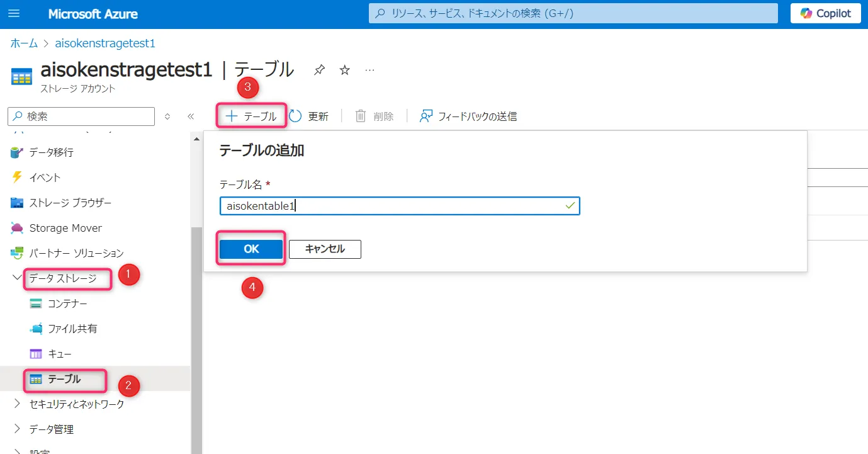Click the scroll-up arrow beside the sidebar

(x=196, y=138)
